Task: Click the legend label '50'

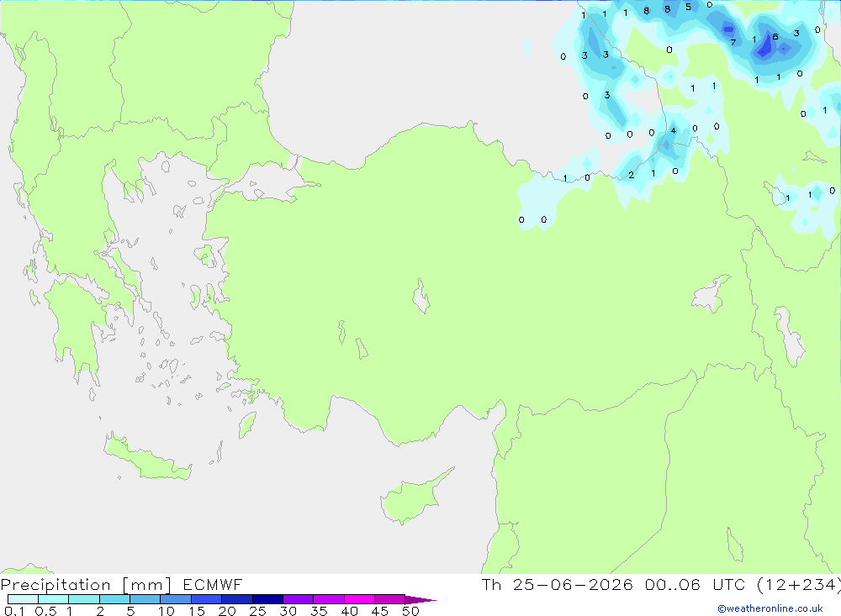Action: pyautogui.click(x=411, y=611)
